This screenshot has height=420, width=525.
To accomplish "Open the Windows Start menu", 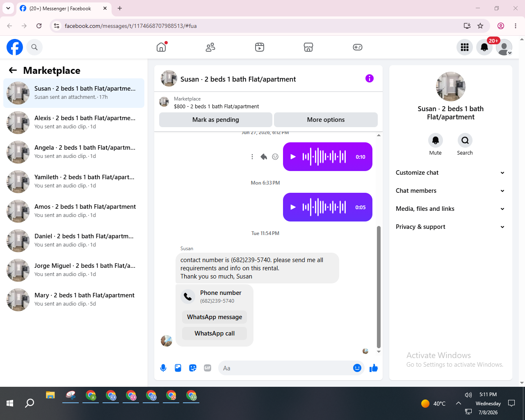I will 10,403.
